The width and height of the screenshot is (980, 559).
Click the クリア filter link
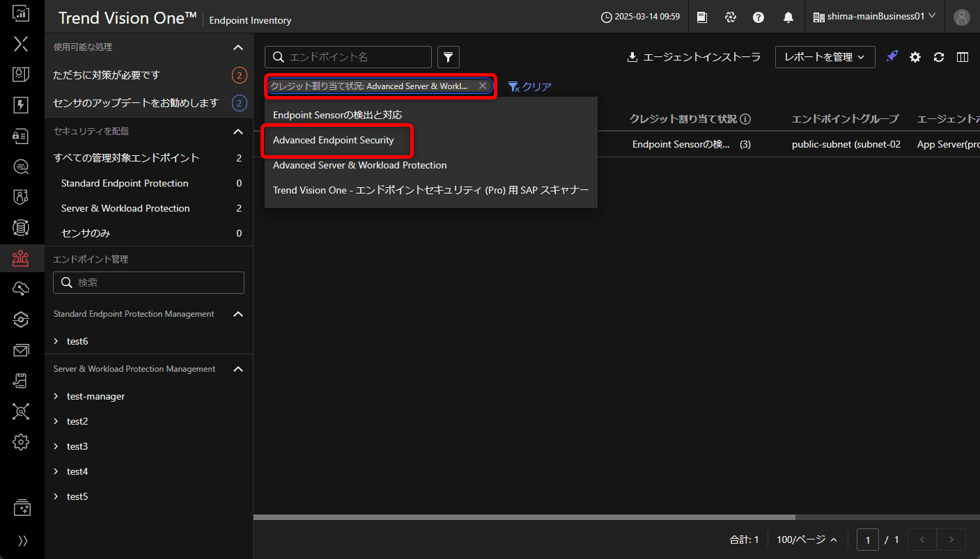[530, 86]
